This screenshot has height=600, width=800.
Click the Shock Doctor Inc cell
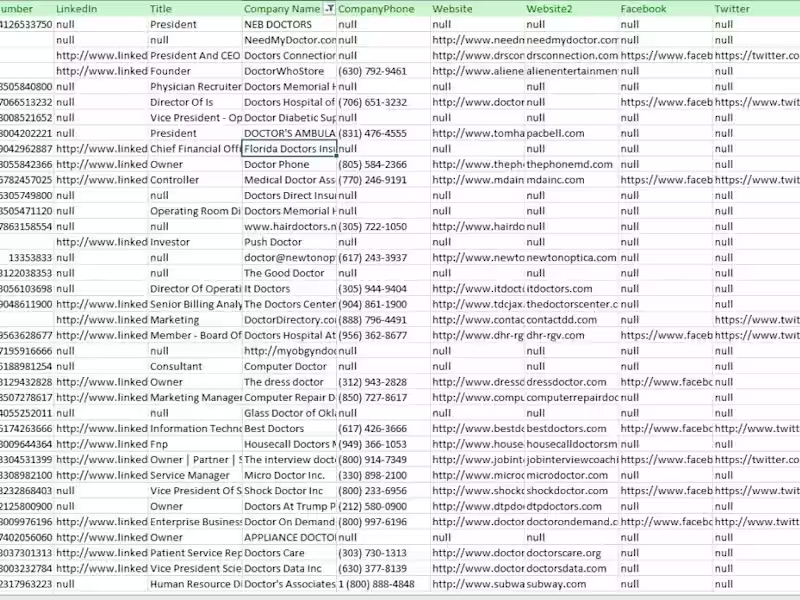[x=289, y=491]
